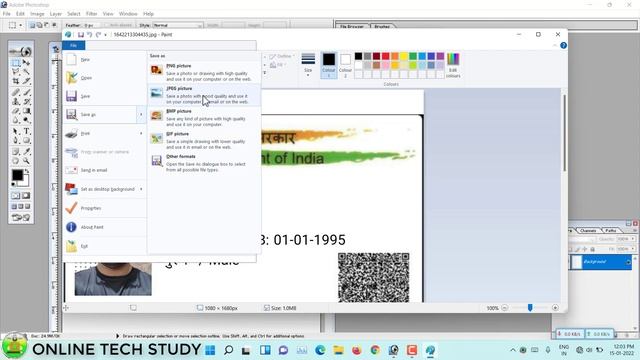640x360 pixels.
Task: Open Photoshop Layer menu
Action: pos(56,14)
